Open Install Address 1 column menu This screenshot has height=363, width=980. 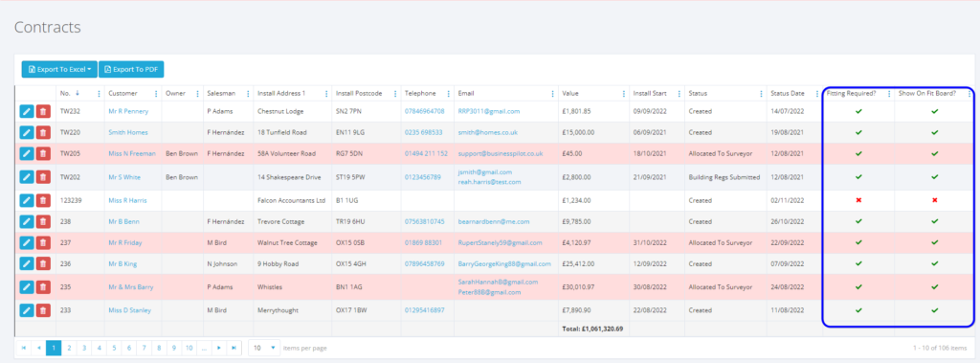pyautogui.click(x=326, y=94)
